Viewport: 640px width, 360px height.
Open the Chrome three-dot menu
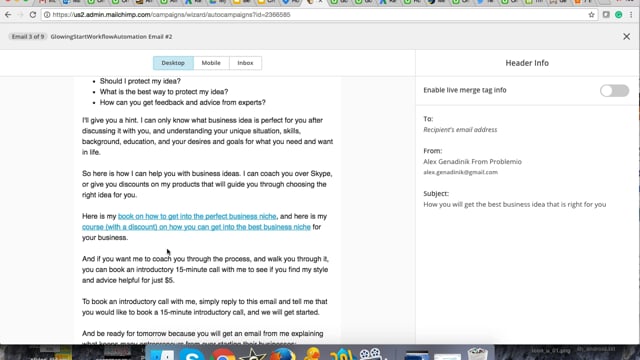pos(631,15)
